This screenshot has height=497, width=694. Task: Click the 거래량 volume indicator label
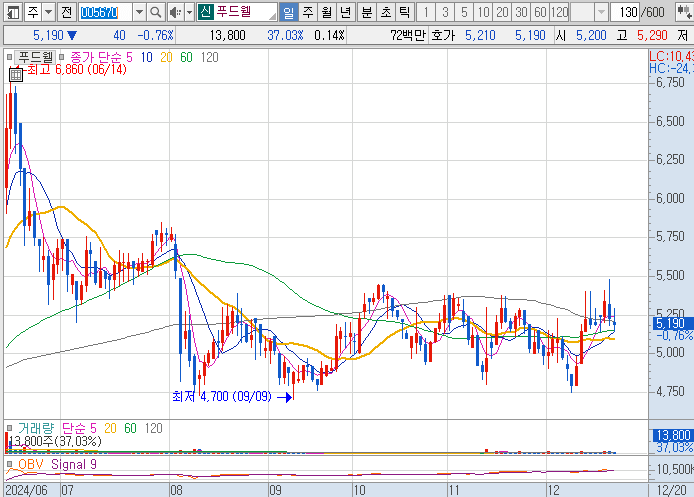point(36,428)
